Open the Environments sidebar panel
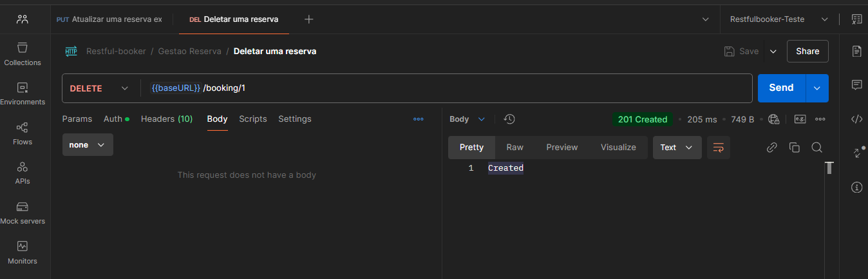The image size is (868, 279). click(23, 93)
